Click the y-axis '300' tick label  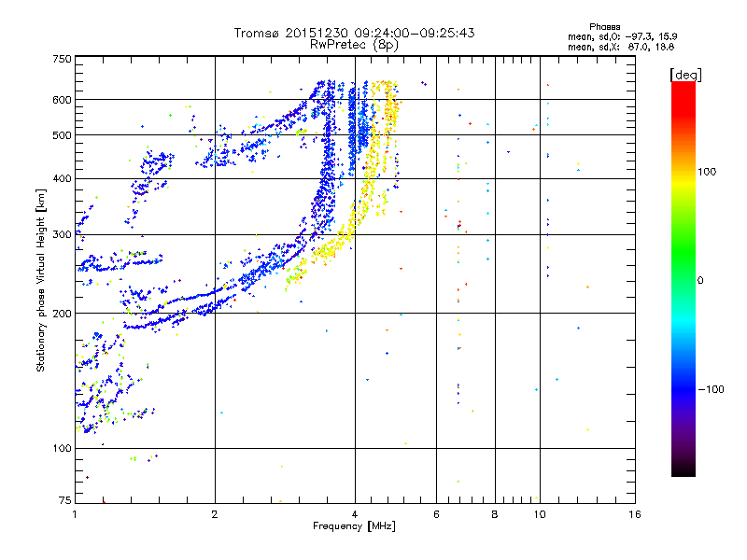click(x=62, y=234)
